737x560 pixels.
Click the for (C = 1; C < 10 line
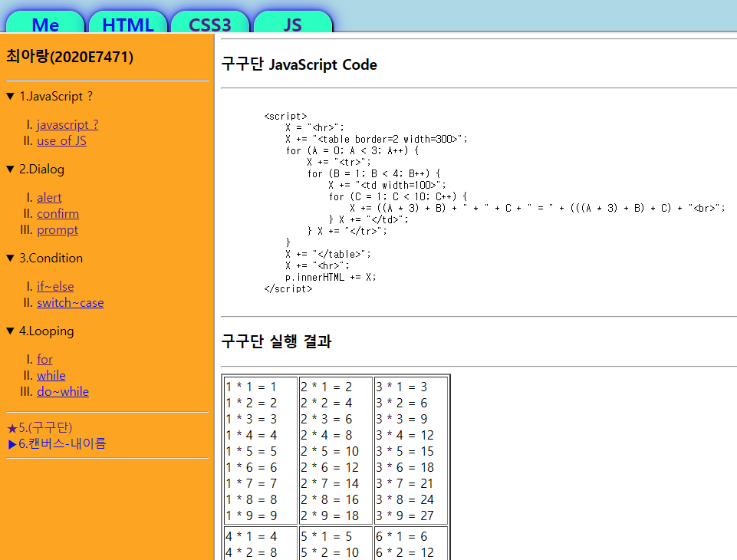click(x=398, y=196)
